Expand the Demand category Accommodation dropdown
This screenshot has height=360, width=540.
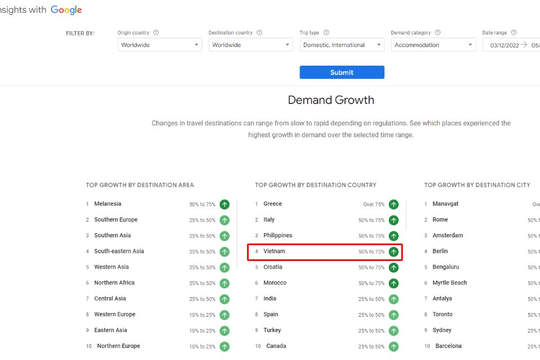[x=433, y=45]
